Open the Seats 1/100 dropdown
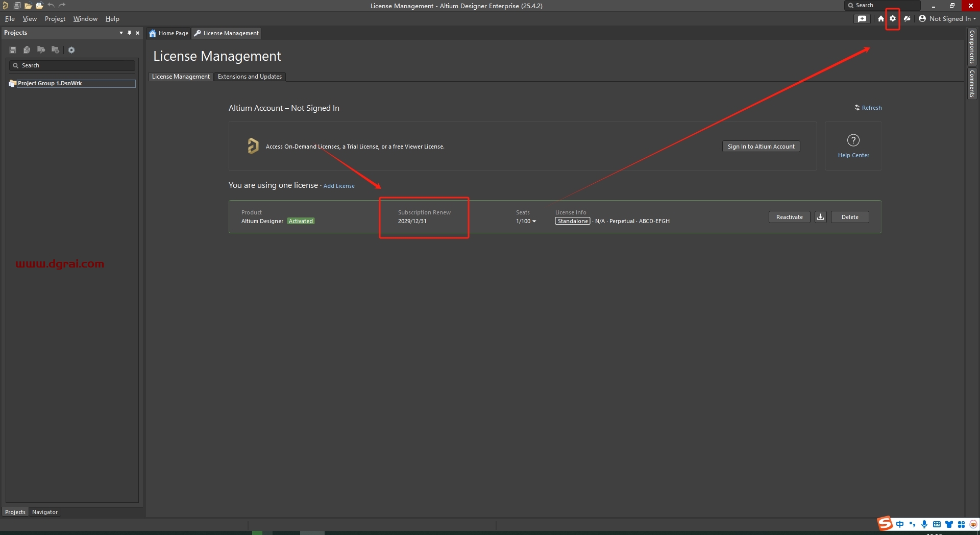The width and height of the screenshot is (980, 535). (x=526, y=221)
